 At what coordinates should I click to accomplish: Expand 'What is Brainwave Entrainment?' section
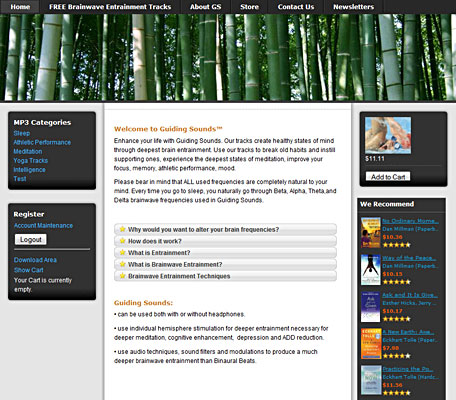point(225,264)
